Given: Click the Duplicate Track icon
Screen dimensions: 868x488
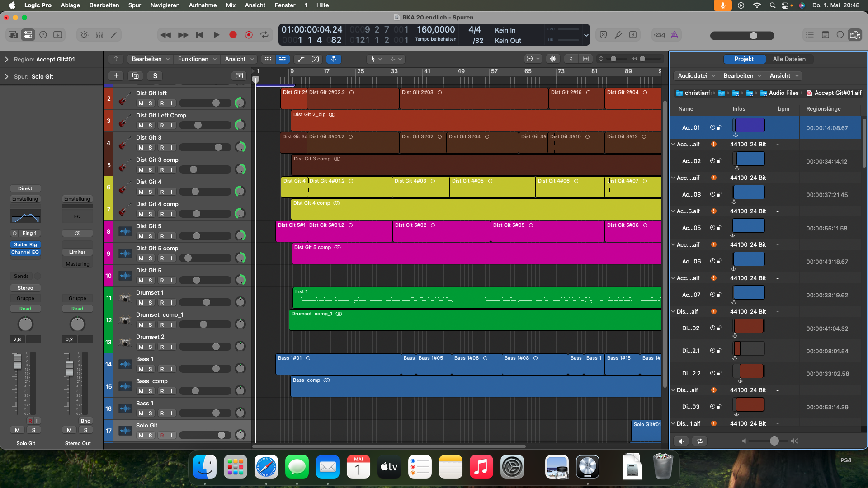Looking at the screenshot, I should pos(136,76).
